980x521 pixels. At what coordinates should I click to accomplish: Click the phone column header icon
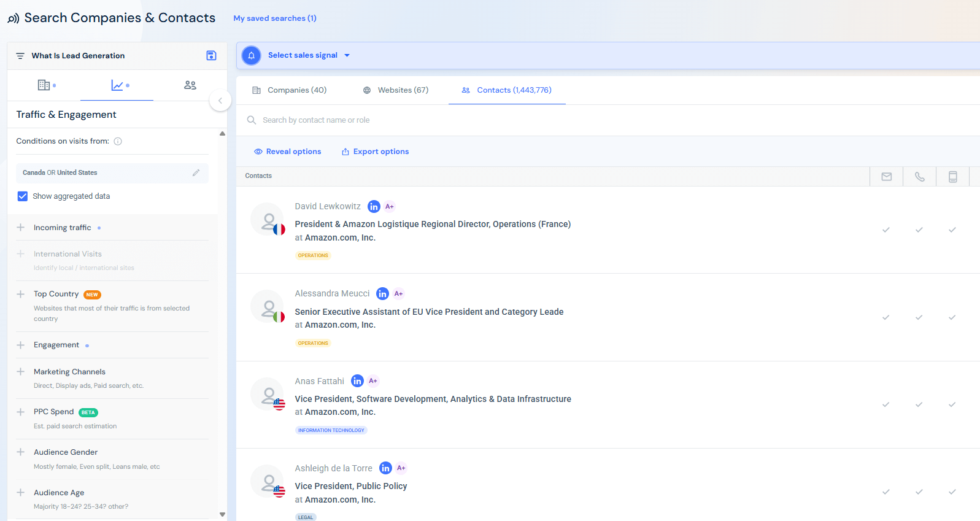(919, 177)
